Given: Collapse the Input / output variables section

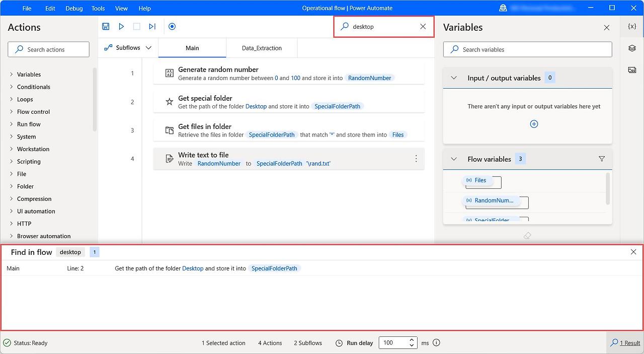Looking at the screenshot, I should [x=454, y=78].
